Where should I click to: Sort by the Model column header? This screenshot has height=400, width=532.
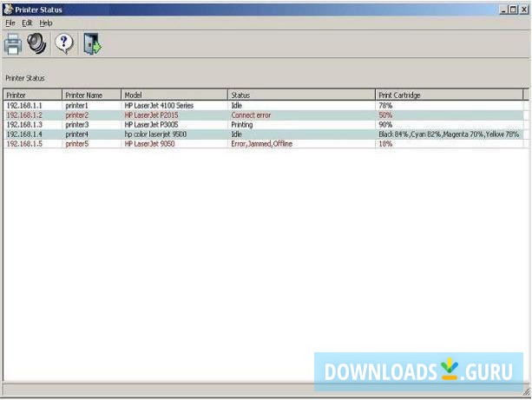(174, 95)
